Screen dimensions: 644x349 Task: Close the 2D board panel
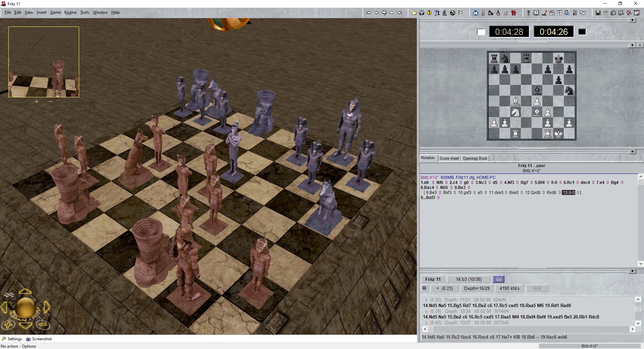[640, 45]
